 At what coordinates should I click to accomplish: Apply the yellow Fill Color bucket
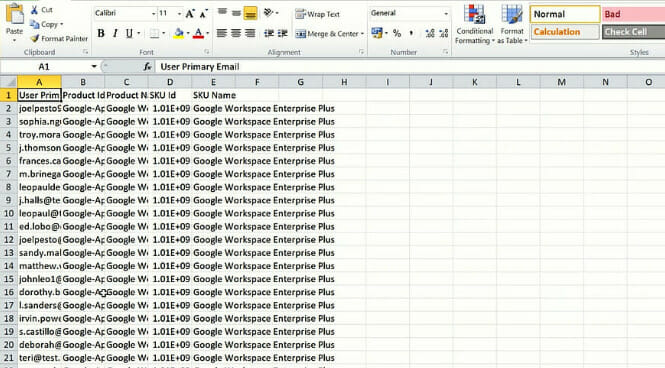(179, 33)
